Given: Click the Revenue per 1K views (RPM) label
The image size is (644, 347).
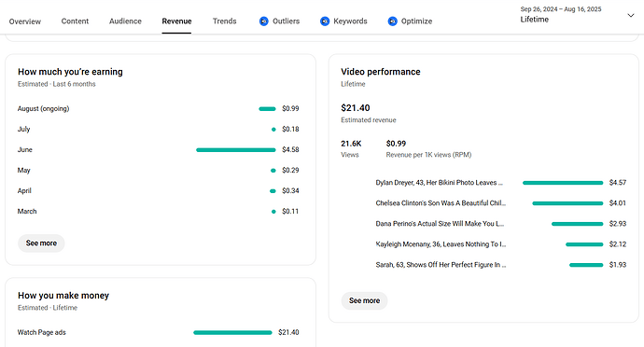Looking at the screenshot, I should 428,155.
